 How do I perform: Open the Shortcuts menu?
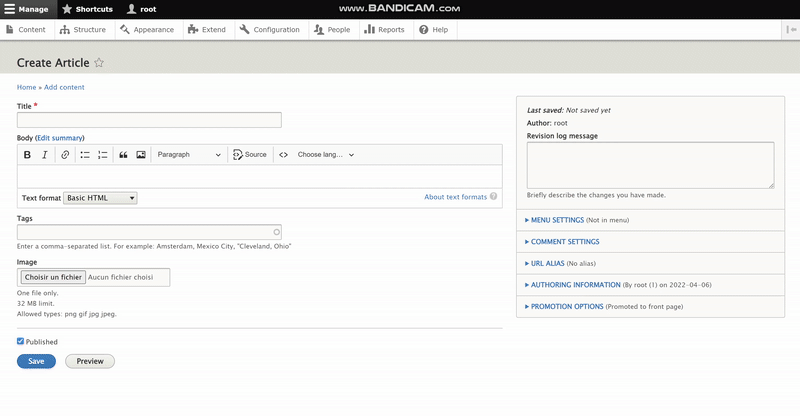pos(87,9)
